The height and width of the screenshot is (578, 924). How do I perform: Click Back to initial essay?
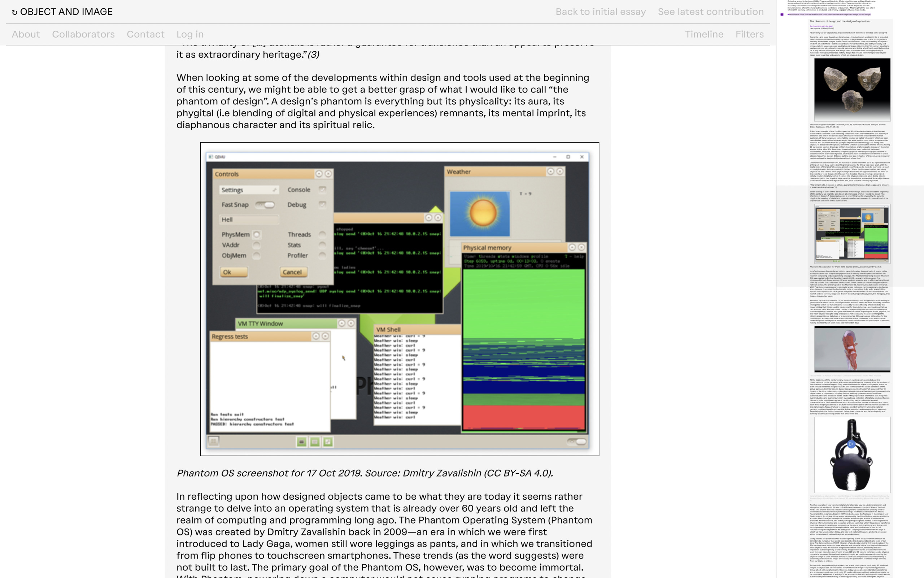tap(600, 12)
